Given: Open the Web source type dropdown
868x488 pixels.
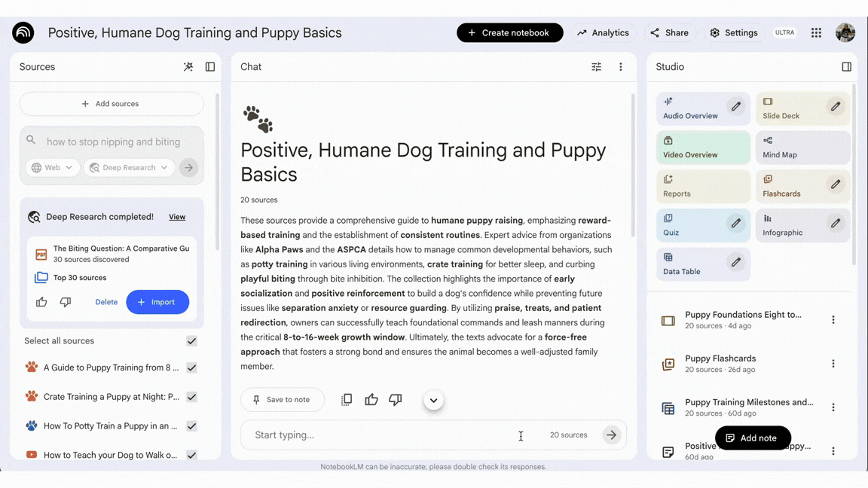Looking at the screenshot, I should click(x=52, y=168).
